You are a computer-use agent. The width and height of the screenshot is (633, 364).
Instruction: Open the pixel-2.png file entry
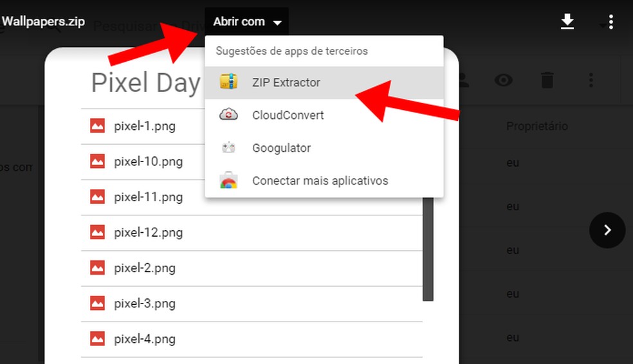tap(145, 268)
